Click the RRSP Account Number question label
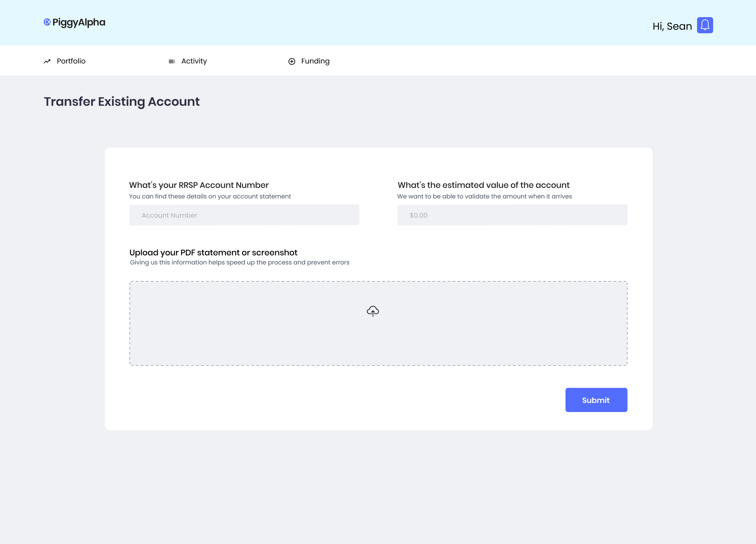 199,185
